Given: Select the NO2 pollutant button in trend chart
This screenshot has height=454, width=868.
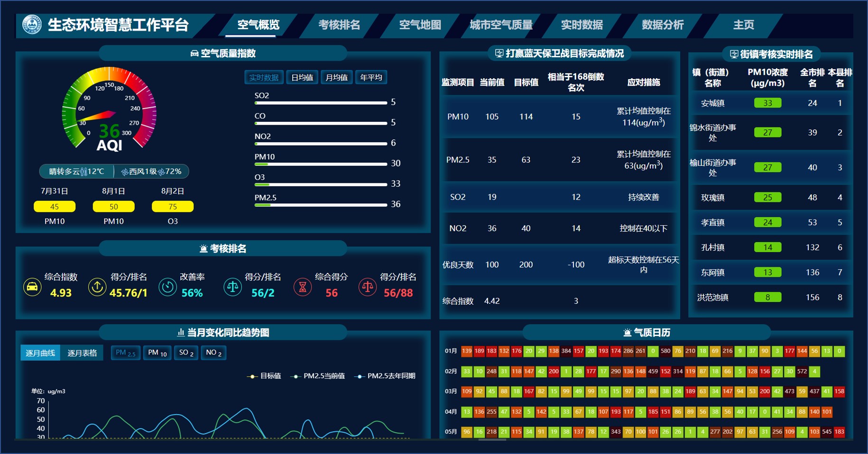Looking at the screenshot, I should 213,353.
